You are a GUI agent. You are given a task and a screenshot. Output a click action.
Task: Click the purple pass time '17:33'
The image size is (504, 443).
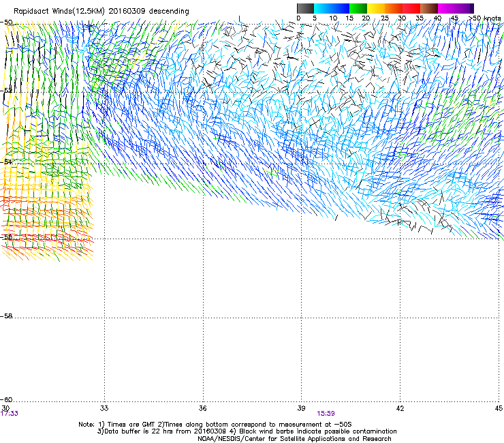[x=10, y=414]
